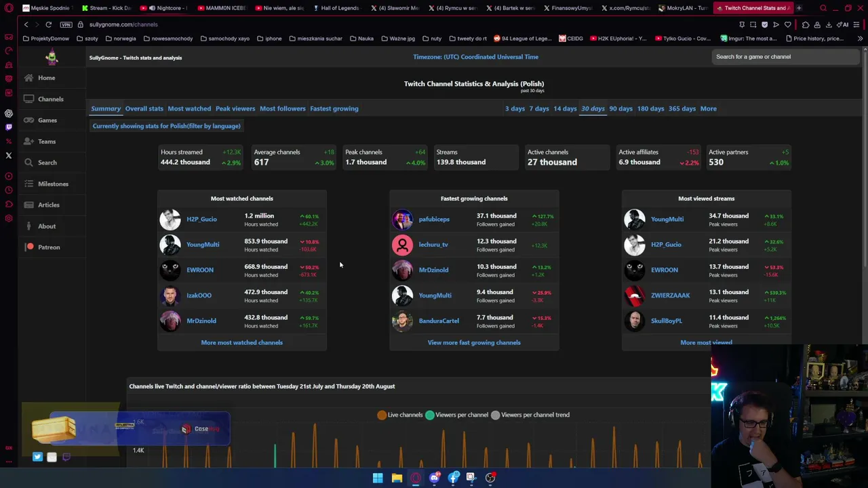This screenshot has height=488, width=868.
Task: Open the iphone bookmarks folder
Action: (x=269, y=39)
